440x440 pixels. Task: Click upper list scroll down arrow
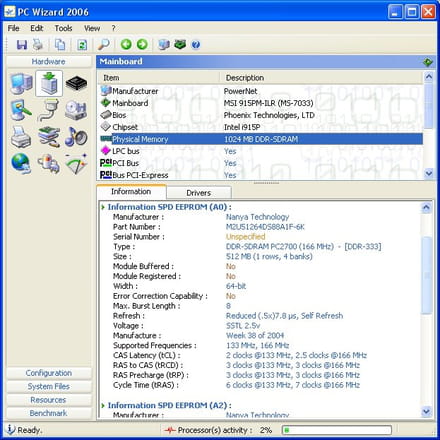pyautogui.click(x=429, y=173)
